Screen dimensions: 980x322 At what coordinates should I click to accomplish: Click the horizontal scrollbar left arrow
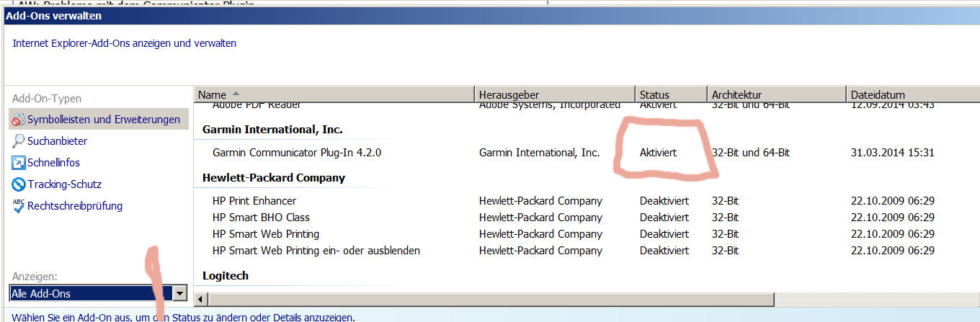(200, 298)
